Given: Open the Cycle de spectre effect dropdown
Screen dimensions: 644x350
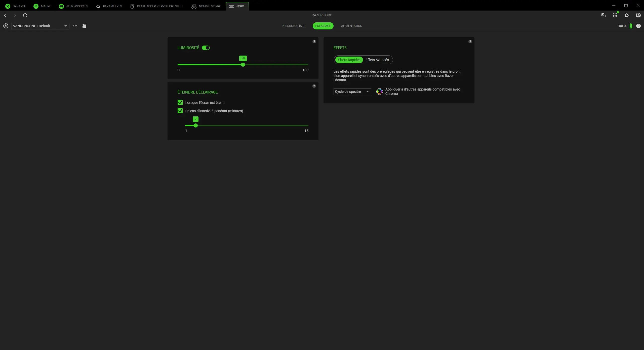Looking at the screenshot, I should coord(352,92).
